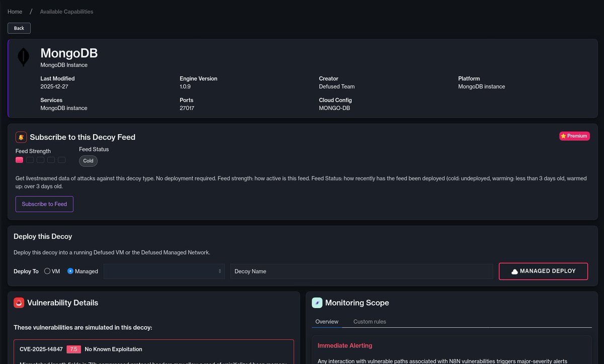Screen dimensions: 604x364
Task: Click the Engine Version value 1.0.9
Action: pos(185,86)
